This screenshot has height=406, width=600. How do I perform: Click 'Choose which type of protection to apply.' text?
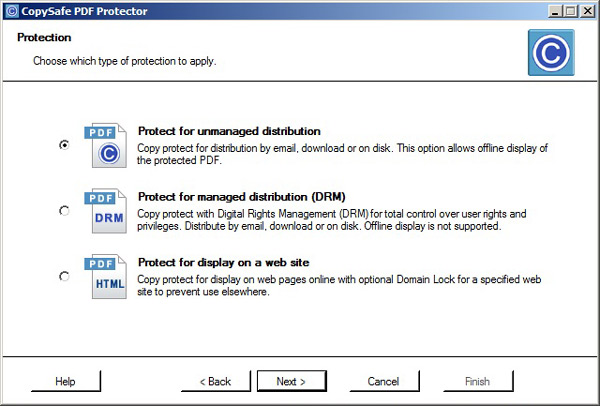(125, 61)
